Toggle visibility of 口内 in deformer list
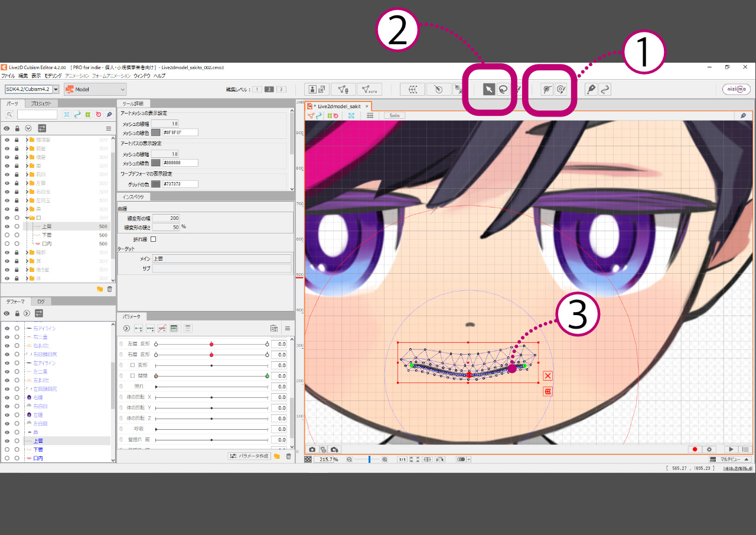The width and height of the screenshot is (756, 535). point(7,458)
